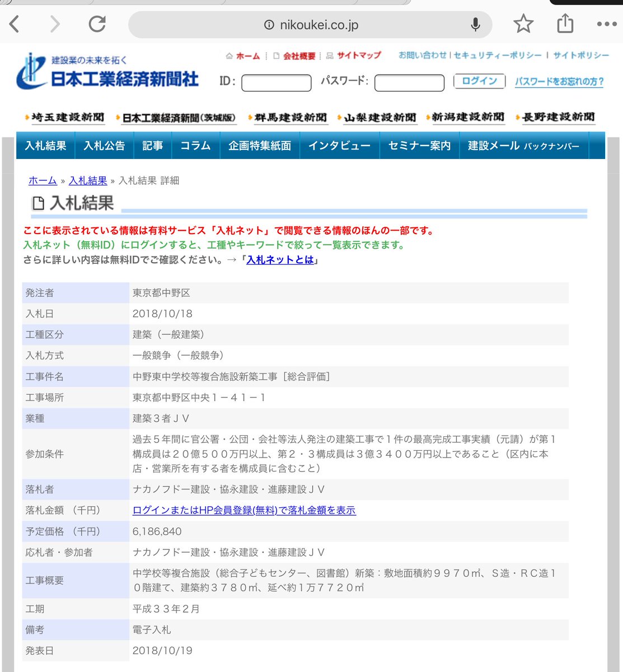Focus the nikoukei.co.jp address bar

click(310, 25)
